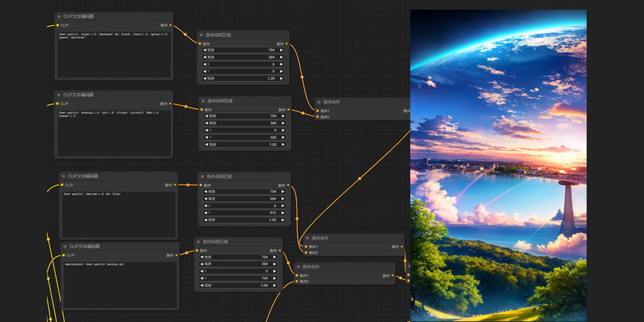Edit the evening sunset prompt text box
The height and width of the screenshot is (322, 644).
pyautogui.click(x=114, y=133)
